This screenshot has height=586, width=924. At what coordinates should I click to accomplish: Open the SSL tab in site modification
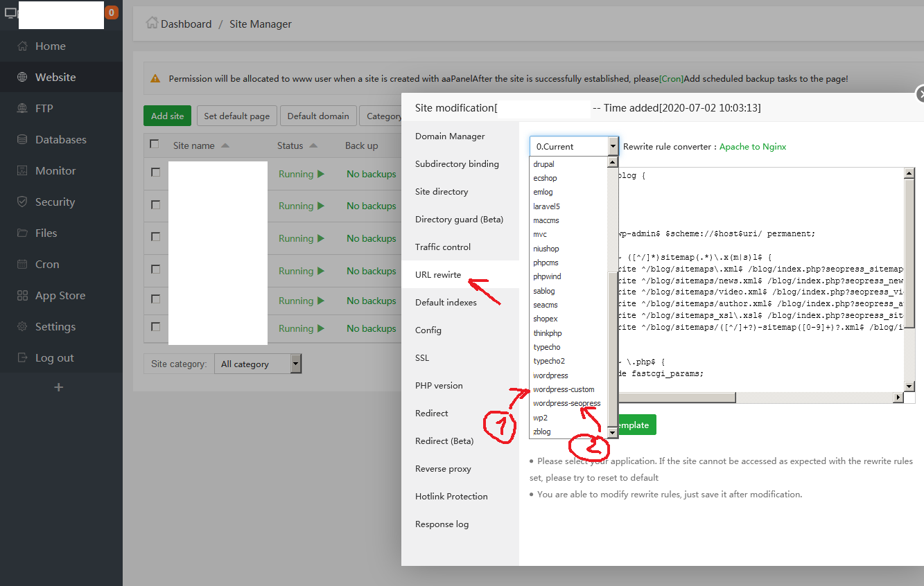pos(422,358)
